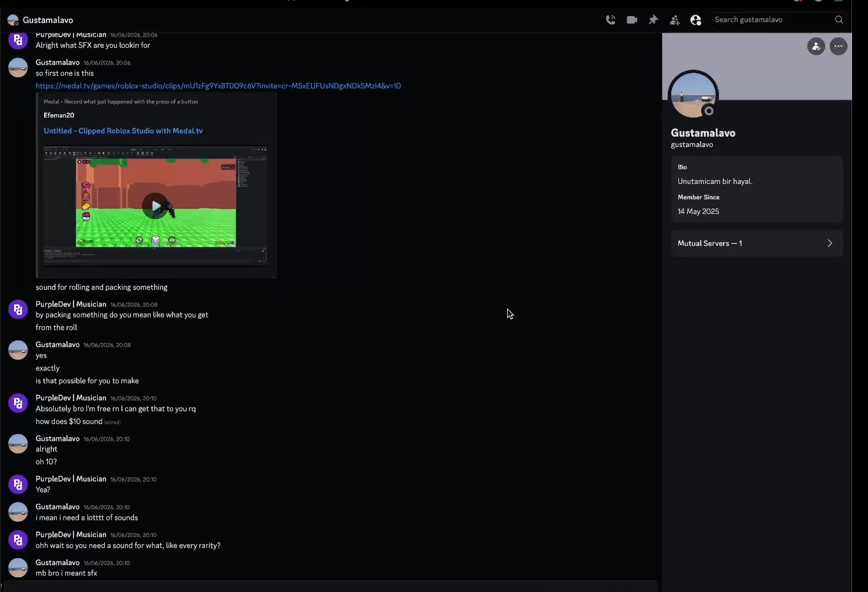
Task: Click the Gustamalavo username above the 'yes' message
Action: (57, 345)
